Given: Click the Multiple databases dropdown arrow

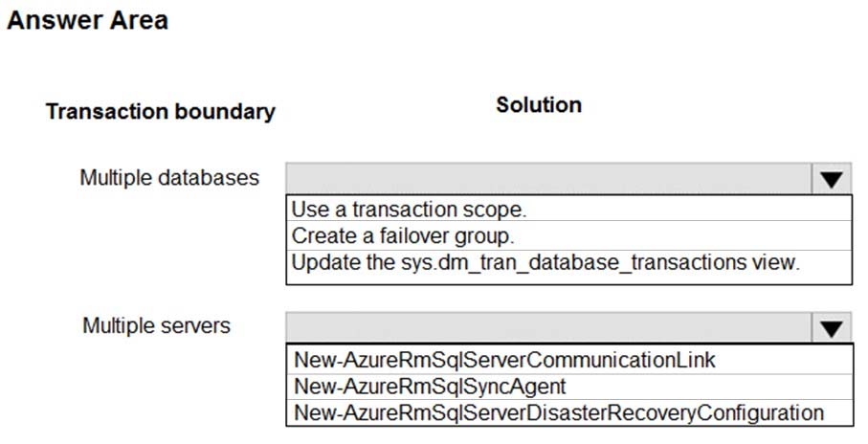Looking at the screenshot, I should tap(830, 179).
